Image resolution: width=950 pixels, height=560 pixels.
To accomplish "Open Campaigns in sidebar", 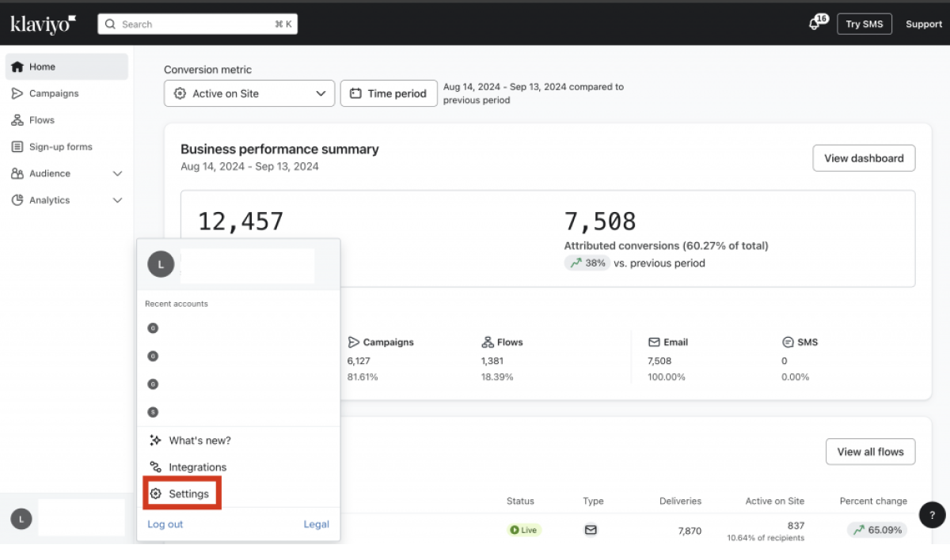I will [x=66, y=93].
